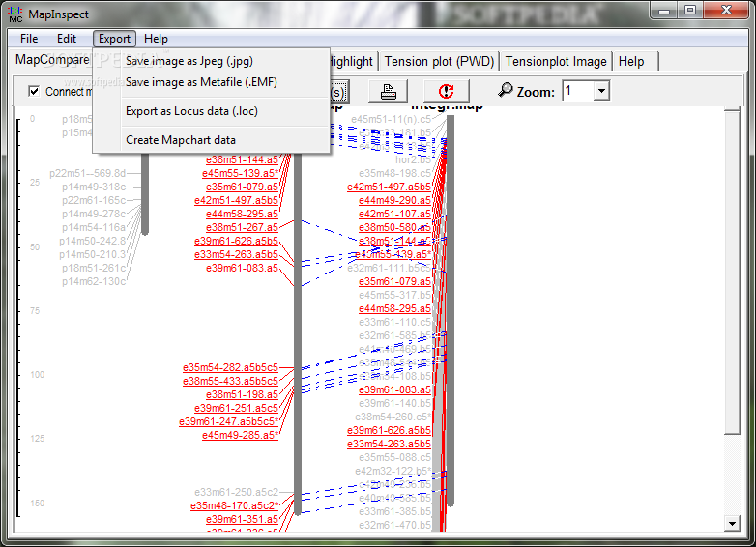Click the magnifier Zoom icon
This screenshot has width=756, height=547.
click(505, 90)
